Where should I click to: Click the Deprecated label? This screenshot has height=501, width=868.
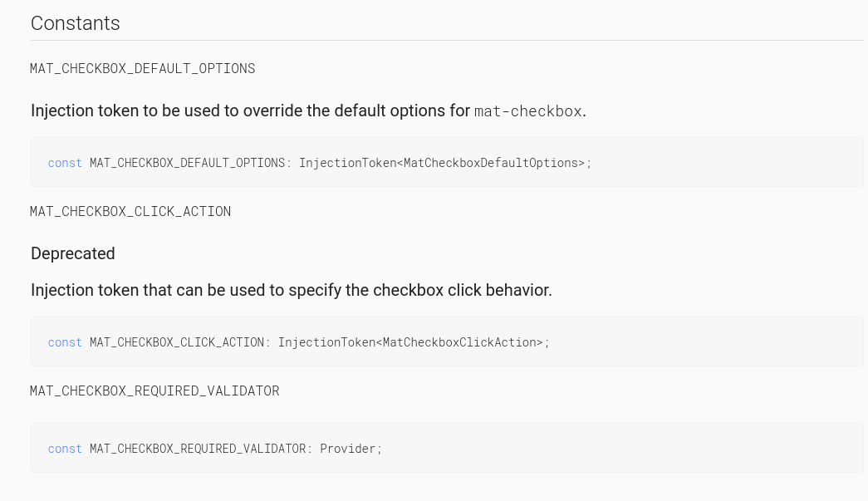click(x=73, y=253)
